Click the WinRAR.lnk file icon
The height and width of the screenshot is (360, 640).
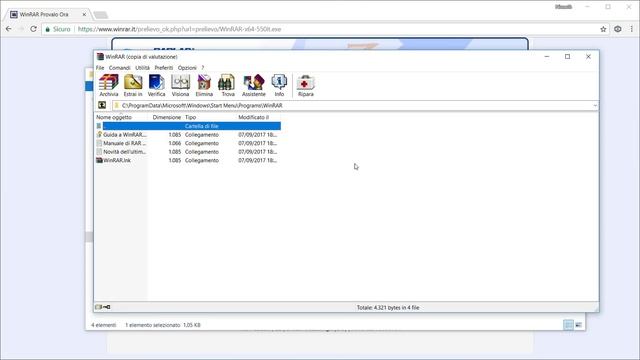click(99, 160)
